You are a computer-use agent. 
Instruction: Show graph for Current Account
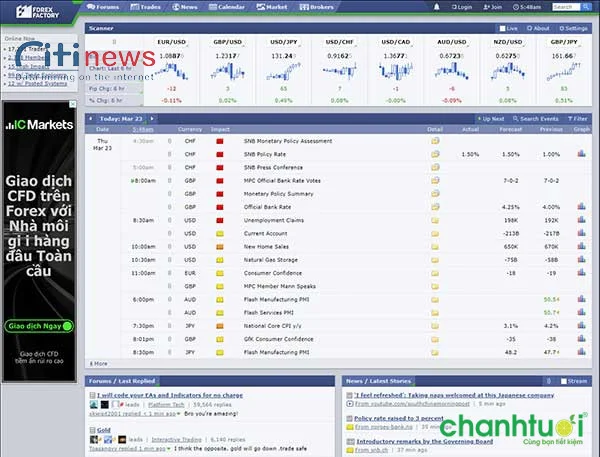582,233
